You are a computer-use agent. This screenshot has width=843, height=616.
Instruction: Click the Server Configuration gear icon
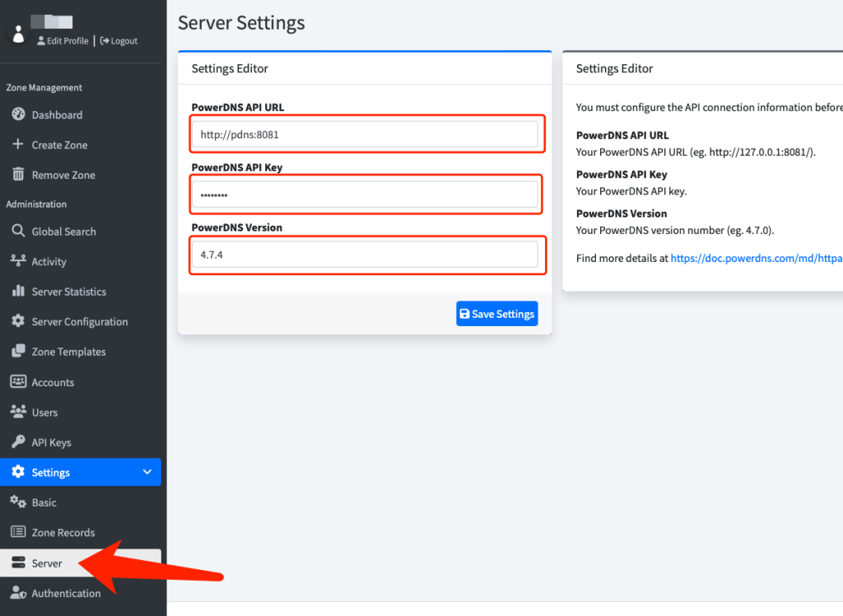pyautogui.click(x=18, y=321)
